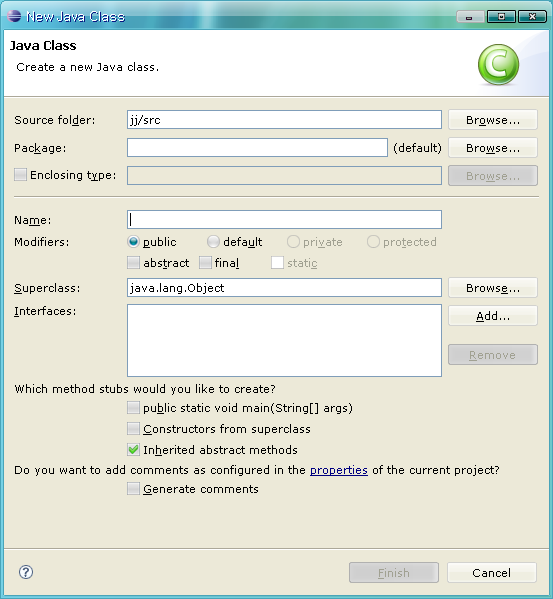553x599 pixels.
Task: Click the Eclipse icon in title bar
Action: (x=14, y=16)
